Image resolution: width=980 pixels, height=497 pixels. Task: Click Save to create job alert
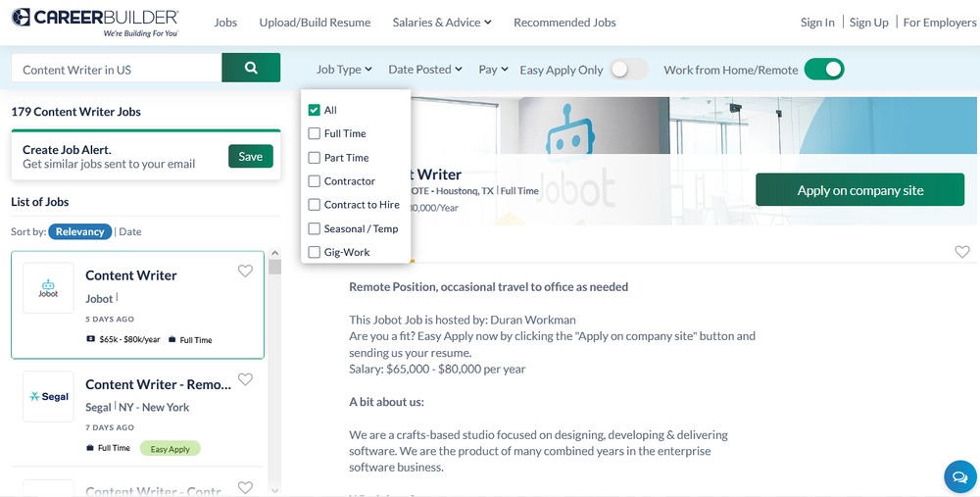pos(251,156)
